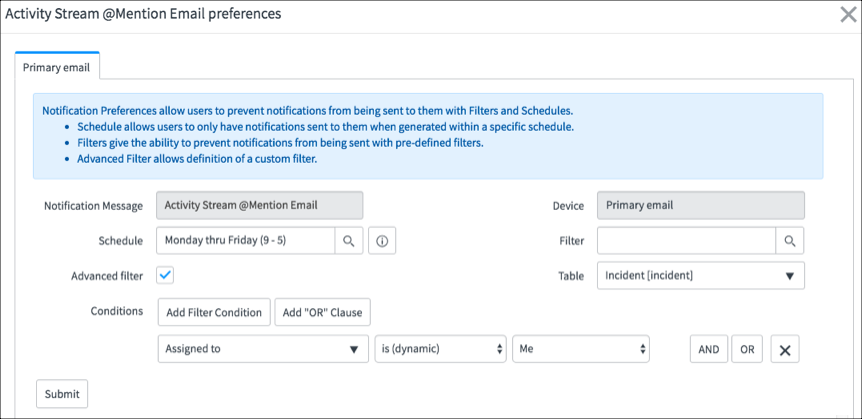Click the empty Filter input field
Image resolution: width=862 pixels, height=419 pixels.
(687, 241)
